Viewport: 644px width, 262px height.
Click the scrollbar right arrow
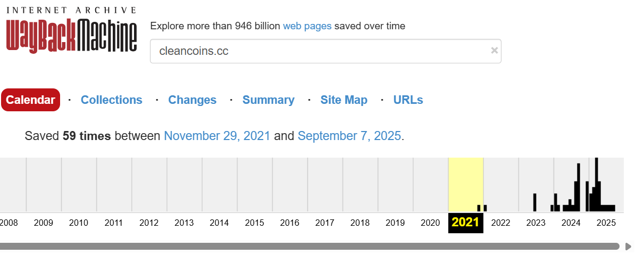628,247
